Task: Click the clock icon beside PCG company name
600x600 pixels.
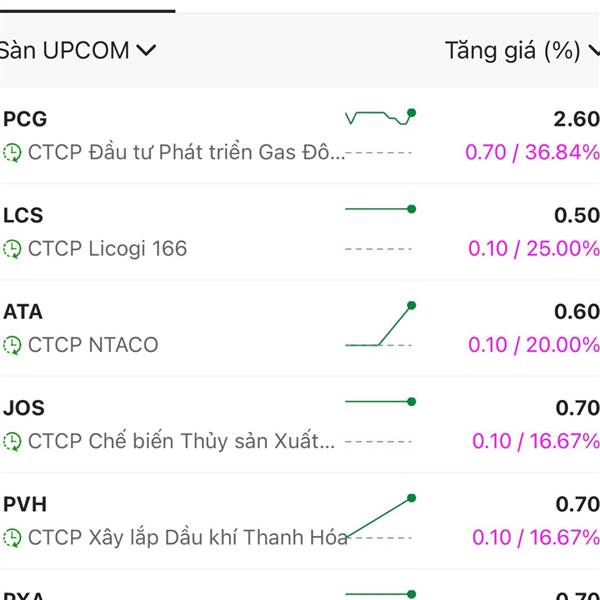Action: 12,153
